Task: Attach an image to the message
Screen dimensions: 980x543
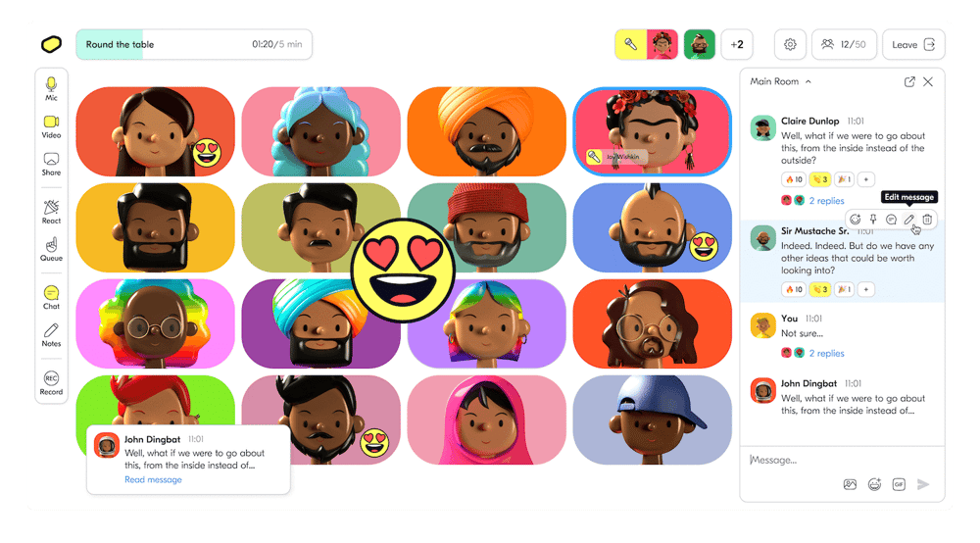Action: pos(850,484)
